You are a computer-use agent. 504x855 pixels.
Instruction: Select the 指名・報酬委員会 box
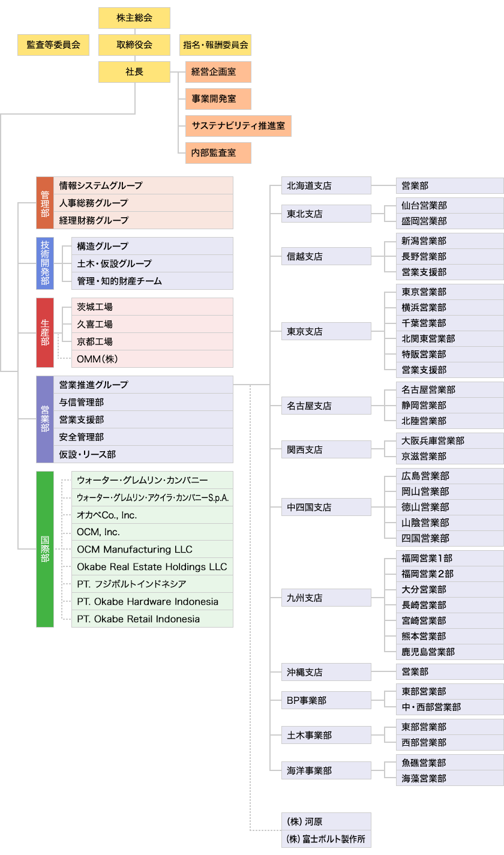pos(215,44)
